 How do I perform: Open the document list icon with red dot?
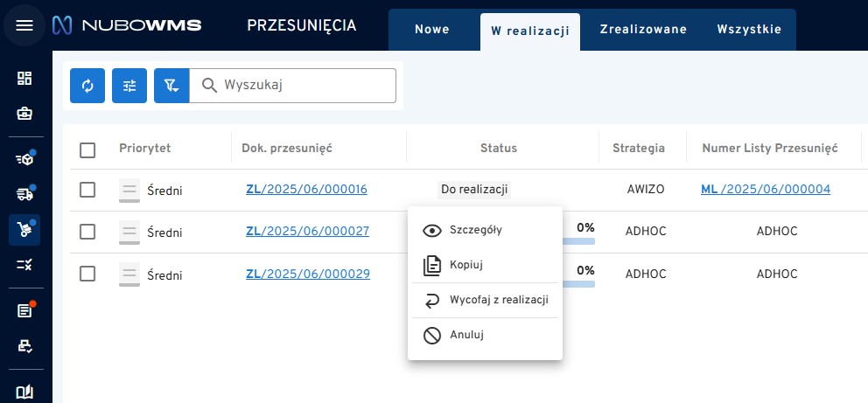(24, 310)
